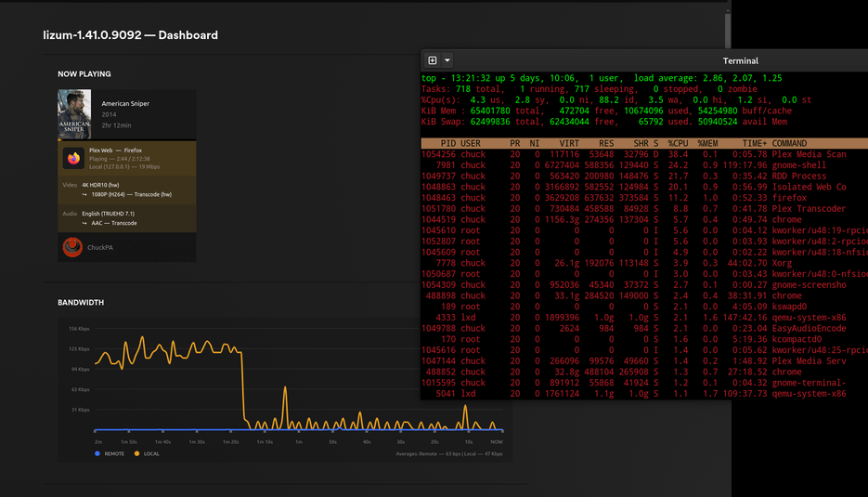Image resolution: width=868 pixels, height=497 pixels.
Task: Select the Plex Media Serv process row
Action: point(644,361)
